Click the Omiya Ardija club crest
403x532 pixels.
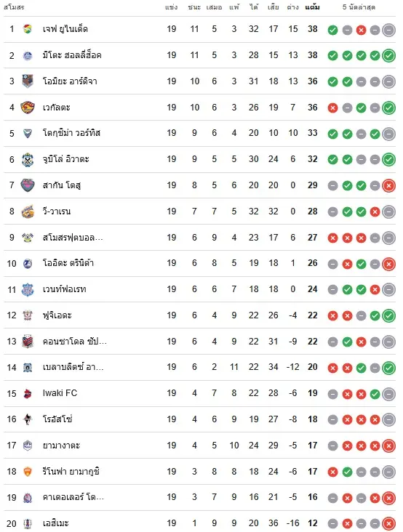coord(28,81)
